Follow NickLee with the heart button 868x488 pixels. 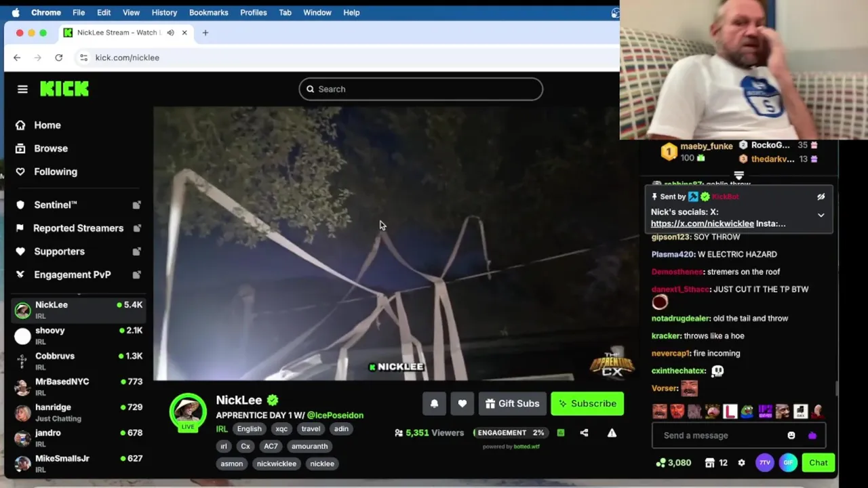(x=462, y=403)
